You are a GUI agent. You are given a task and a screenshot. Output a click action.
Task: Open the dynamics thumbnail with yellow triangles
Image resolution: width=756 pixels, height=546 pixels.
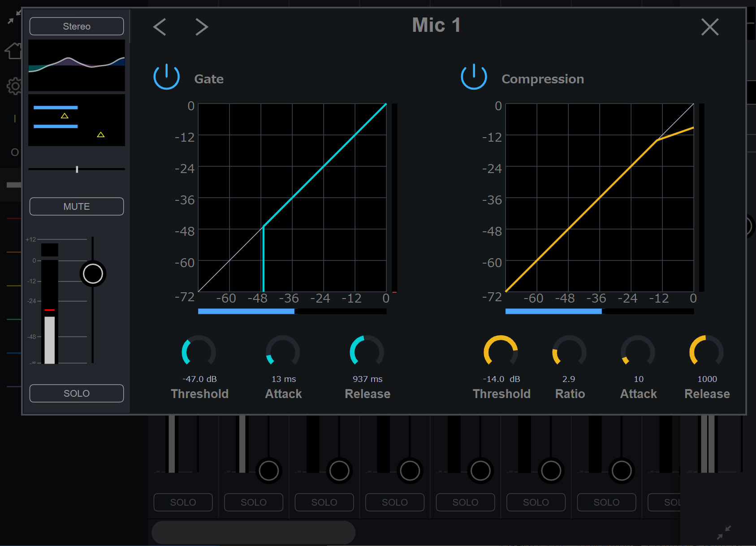click(x=77, y=120)
